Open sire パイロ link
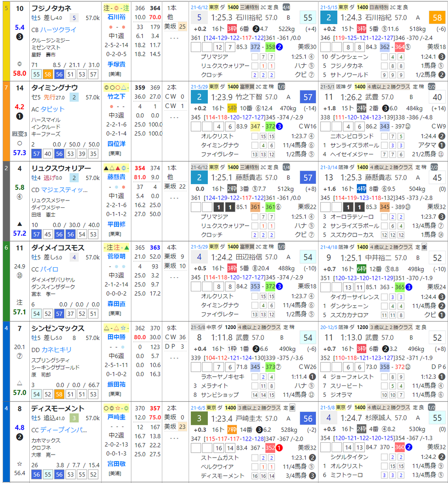The image size is (448, 483). point(49,269)
